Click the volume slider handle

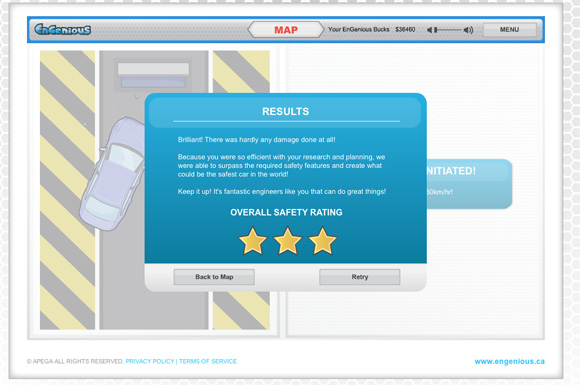click(436, 30)
